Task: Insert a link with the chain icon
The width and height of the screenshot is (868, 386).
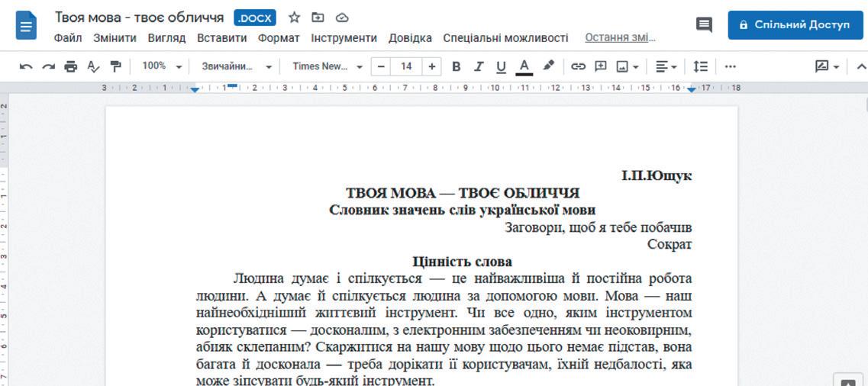Action: pyautogui.click(x=578, y=66)
